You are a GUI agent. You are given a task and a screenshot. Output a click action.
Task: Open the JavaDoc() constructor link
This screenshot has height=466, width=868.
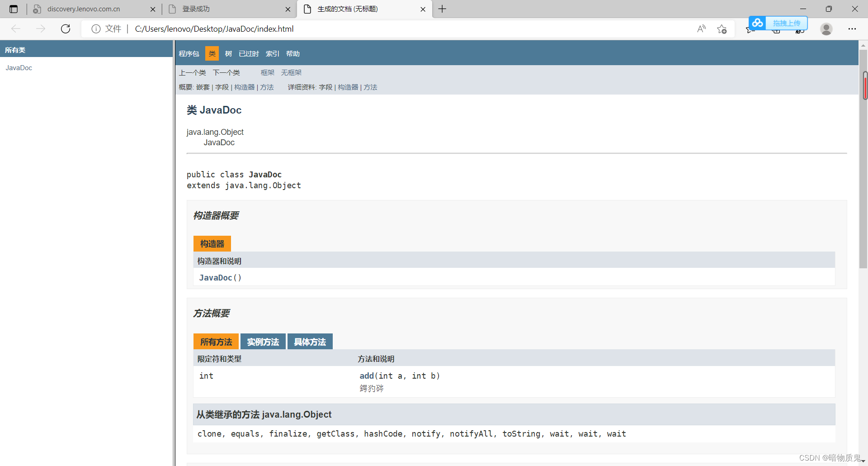216,278
